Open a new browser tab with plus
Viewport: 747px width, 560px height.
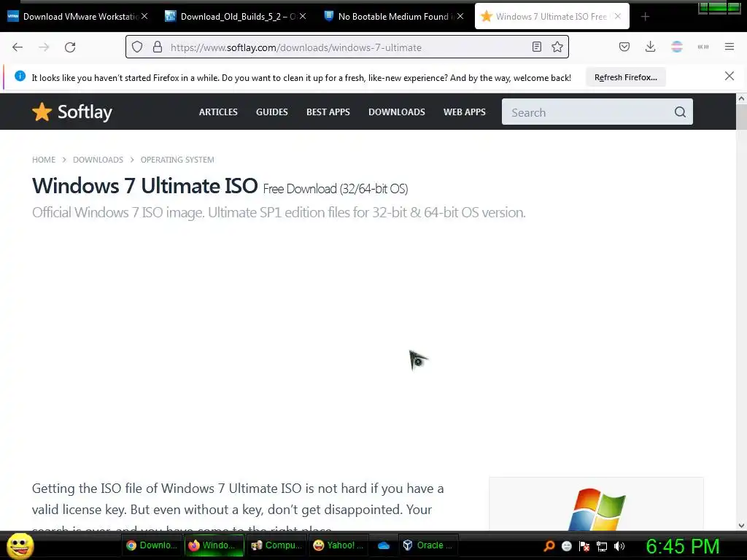(x=645, y=17)
